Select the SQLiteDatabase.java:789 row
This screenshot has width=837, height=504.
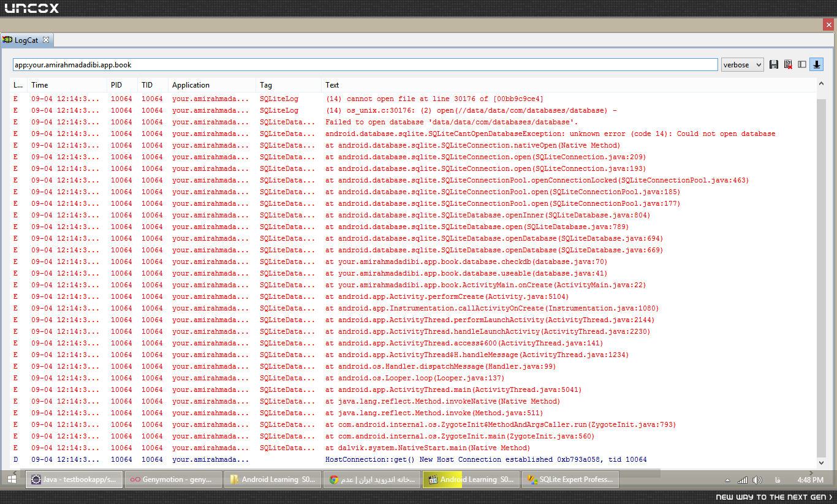pos(414,227)
